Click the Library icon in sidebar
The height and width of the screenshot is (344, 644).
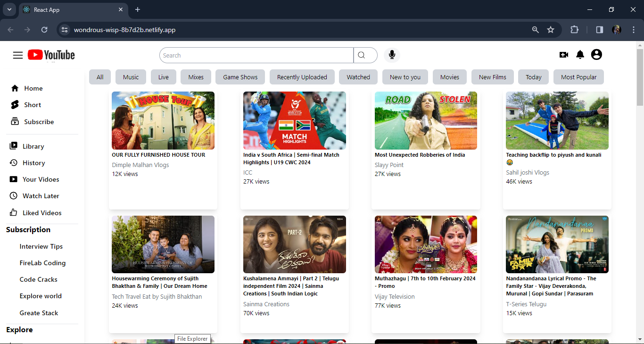coord(14,146)
